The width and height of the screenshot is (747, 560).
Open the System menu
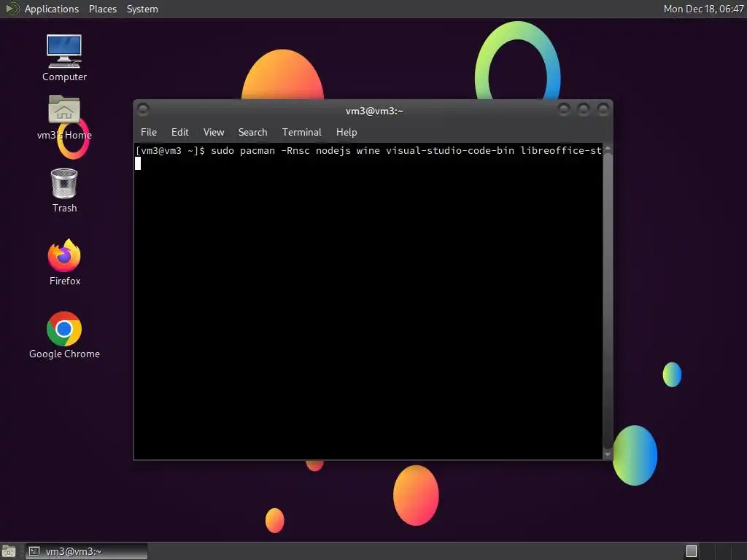coord(142,9)
